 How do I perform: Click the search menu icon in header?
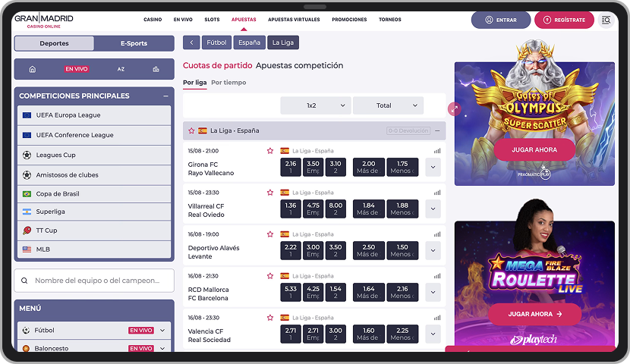(606, 20)
